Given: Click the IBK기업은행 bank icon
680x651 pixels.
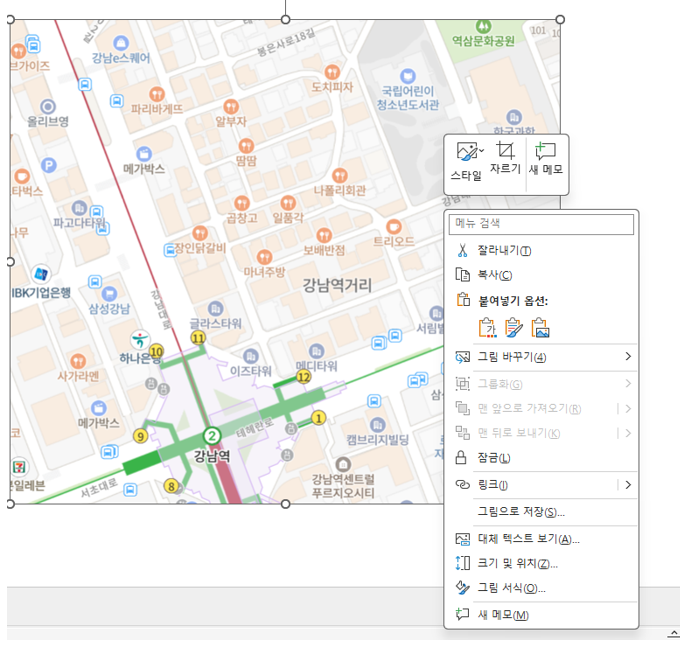Looking at the screenshot, I should click(x=41, y=274).
